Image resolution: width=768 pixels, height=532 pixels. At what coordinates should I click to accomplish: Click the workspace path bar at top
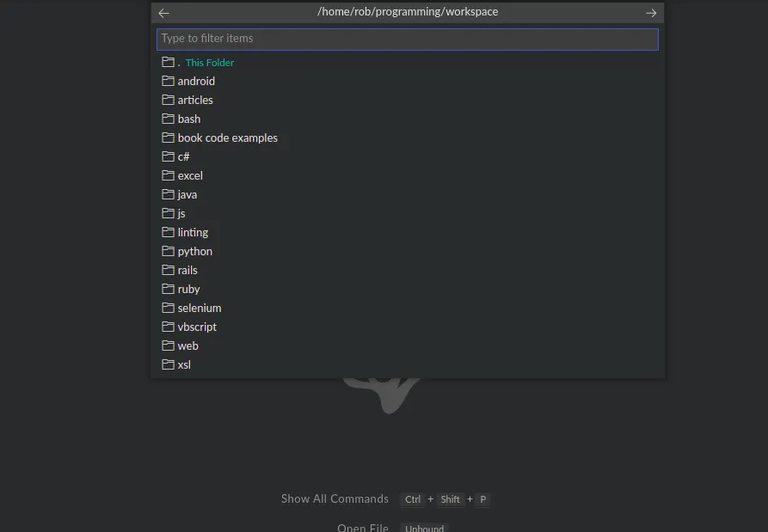[407, 12]
